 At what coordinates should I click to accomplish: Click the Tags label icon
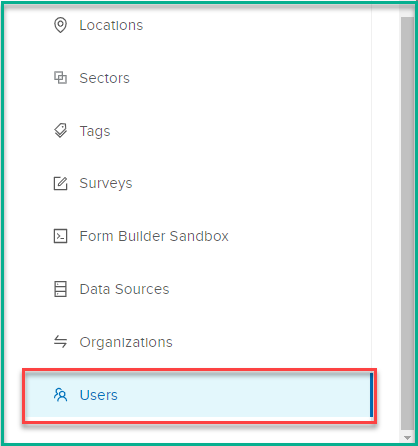point(60,130)
